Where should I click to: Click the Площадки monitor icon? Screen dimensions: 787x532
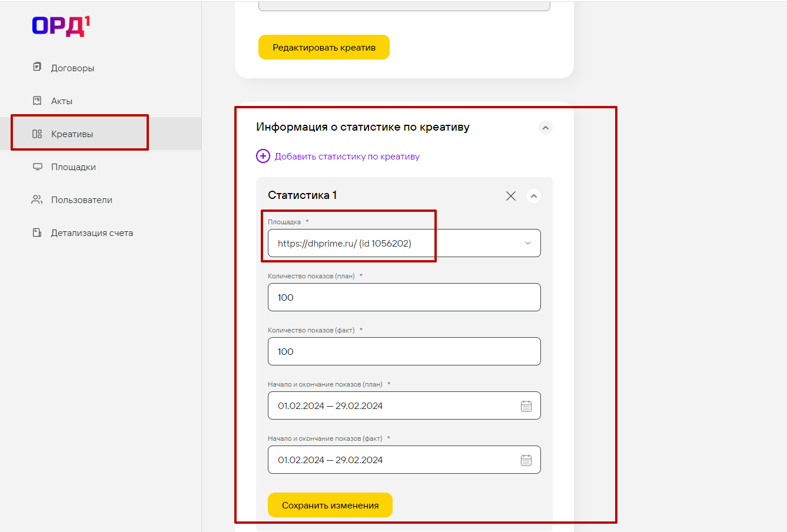pos(37,167)
